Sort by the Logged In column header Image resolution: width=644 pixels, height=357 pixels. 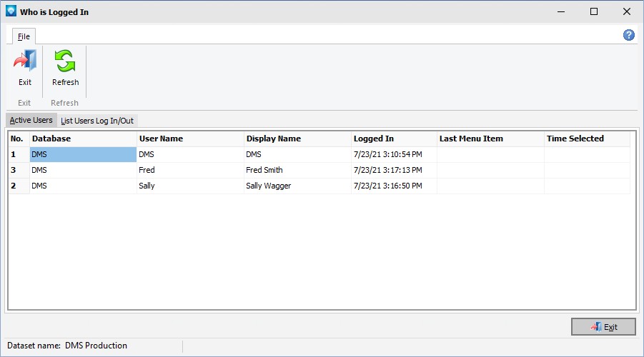click(394, 139)
